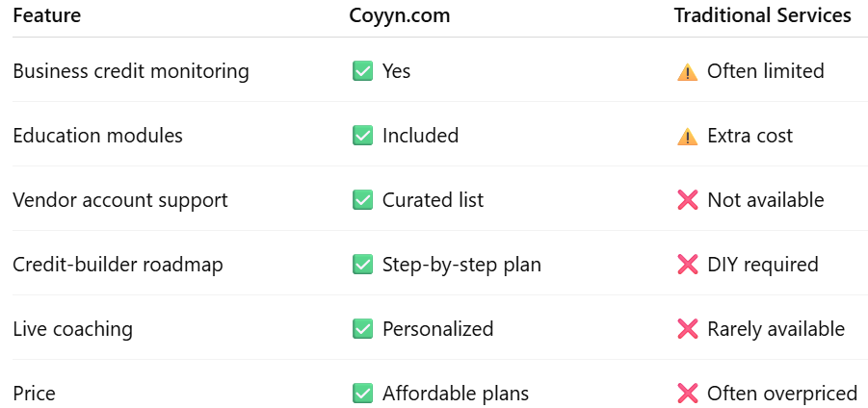This screenshot has width=868, height=408.
Task: Click the green check beside Affordable plans
Action: click(x=362, y=395)
